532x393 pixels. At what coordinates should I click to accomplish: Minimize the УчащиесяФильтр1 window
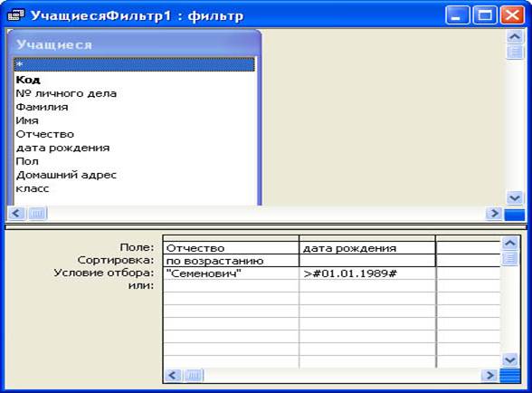click(x=458, y=15)
